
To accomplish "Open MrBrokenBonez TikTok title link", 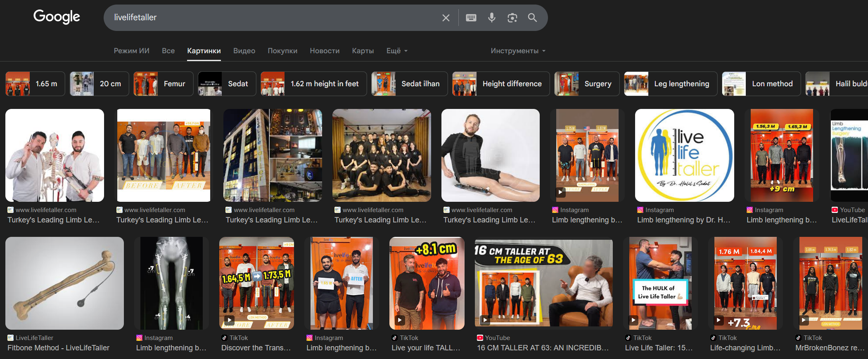I will [830, 348].
